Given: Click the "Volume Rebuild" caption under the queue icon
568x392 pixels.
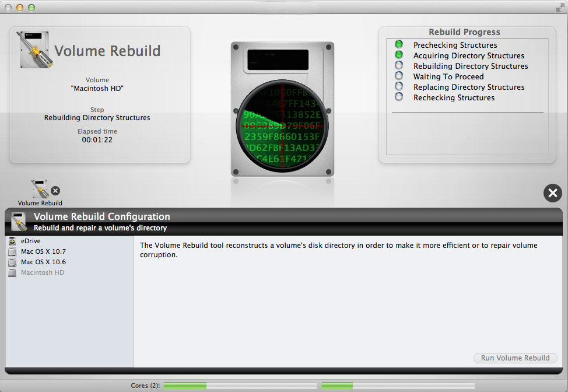Looking at the screenshot, I should 40,203.
